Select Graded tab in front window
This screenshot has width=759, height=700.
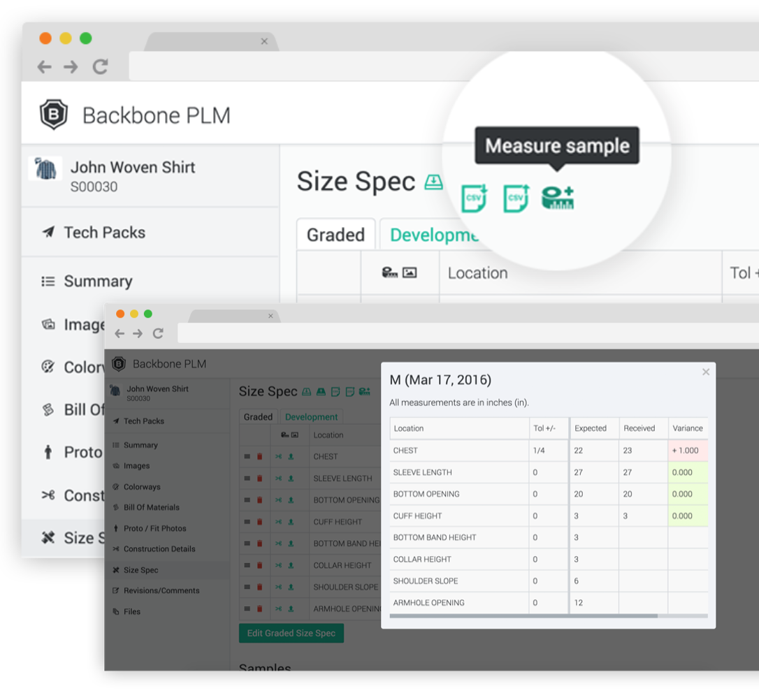click(x=258, y=416)
